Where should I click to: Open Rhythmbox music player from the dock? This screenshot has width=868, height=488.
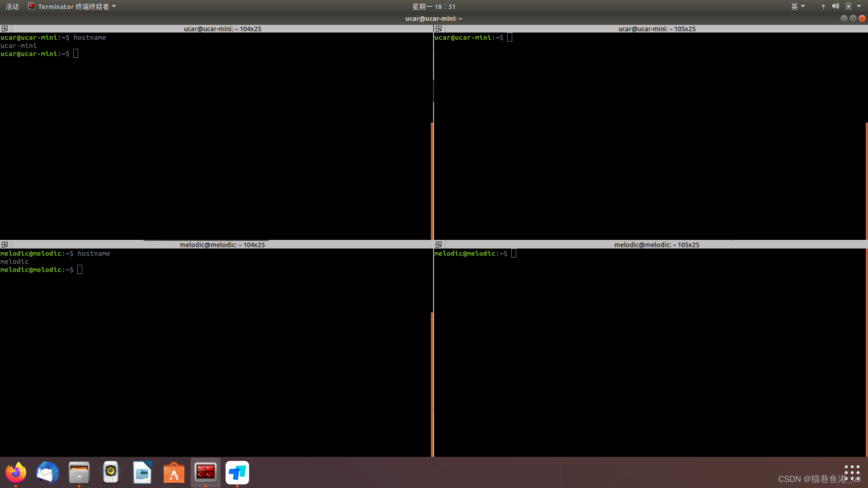click(x=111, y=473)
